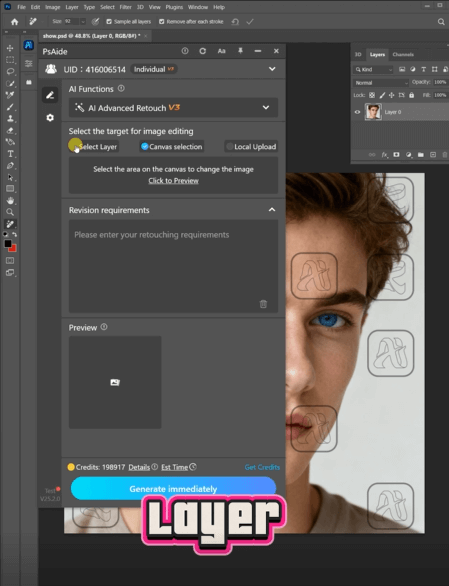Select the Rectangle shape tool
The width and height of the screenshot is (449, 586).
point(10,189)
